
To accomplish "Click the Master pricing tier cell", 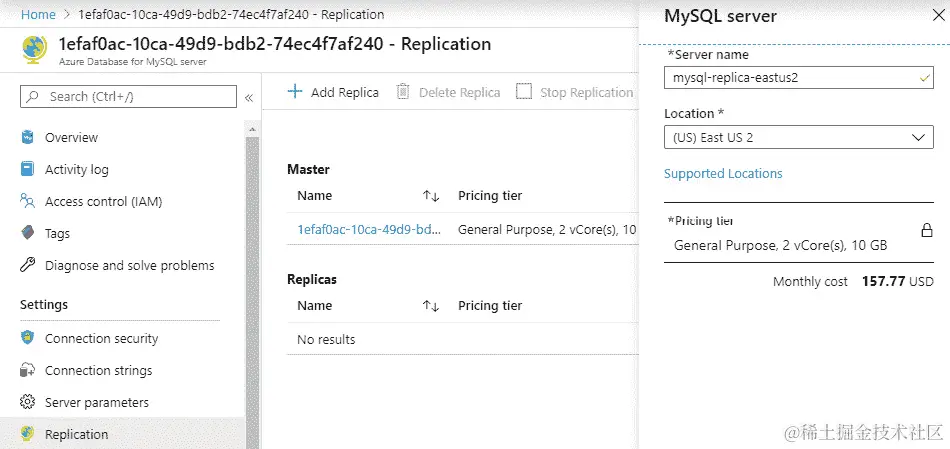I will [547, 229].
